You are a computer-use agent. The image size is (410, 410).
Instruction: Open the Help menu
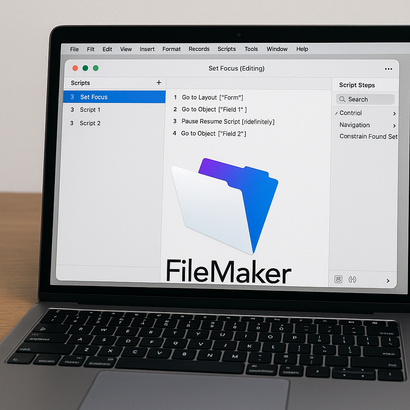302,49
